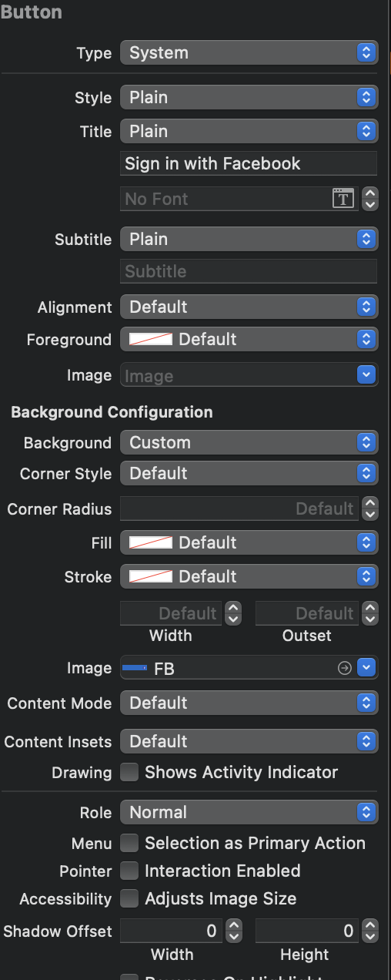Click the title field Sign in with Facebook
This screenshot has width=391, height=980.
[249, 163]
